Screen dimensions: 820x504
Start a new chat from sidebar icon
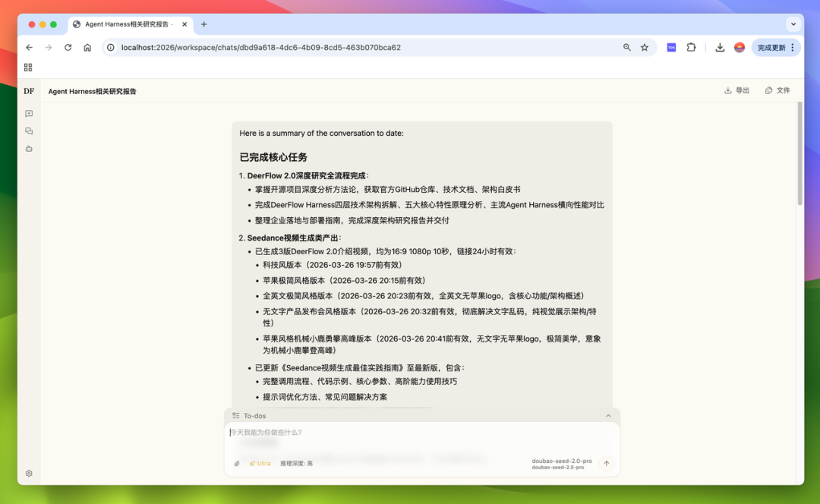tap(29, 113)
